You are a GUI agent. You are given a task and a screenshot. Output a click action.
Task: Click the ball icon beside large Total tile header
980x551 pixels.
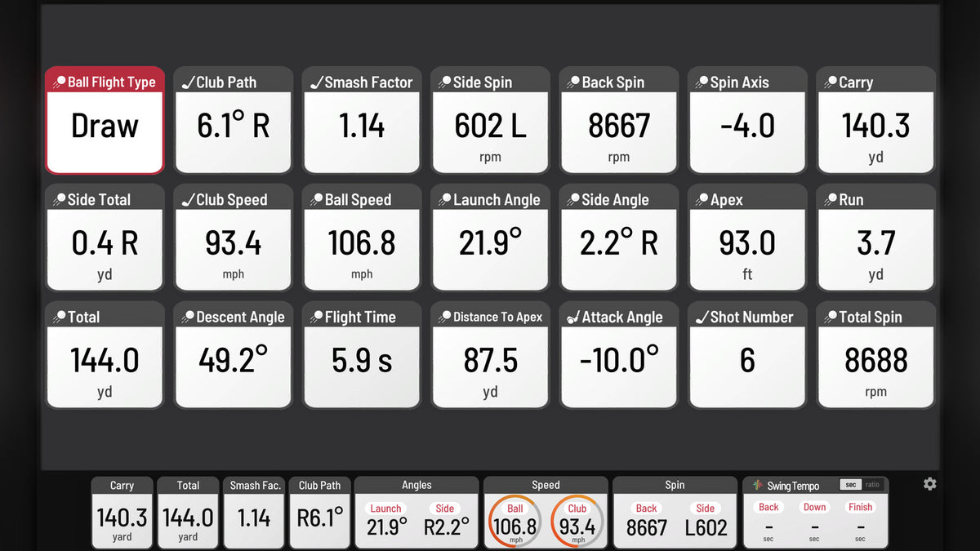click(60, 318)
